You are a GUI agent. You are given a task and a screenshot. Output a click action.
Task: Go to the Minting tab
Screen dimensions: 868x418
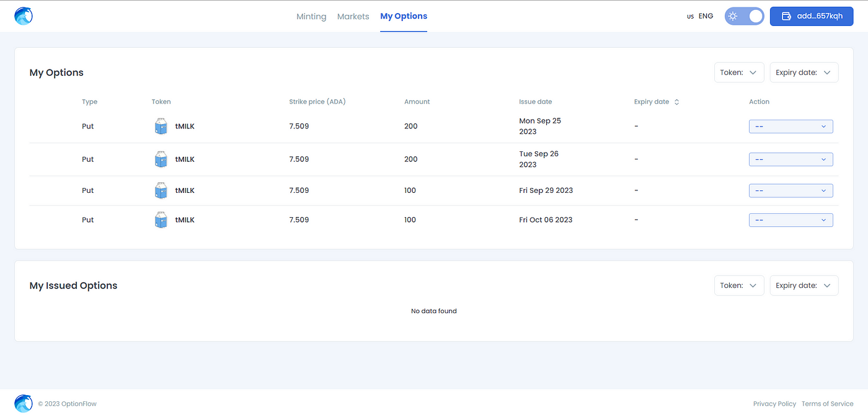[x=311, y=17]
